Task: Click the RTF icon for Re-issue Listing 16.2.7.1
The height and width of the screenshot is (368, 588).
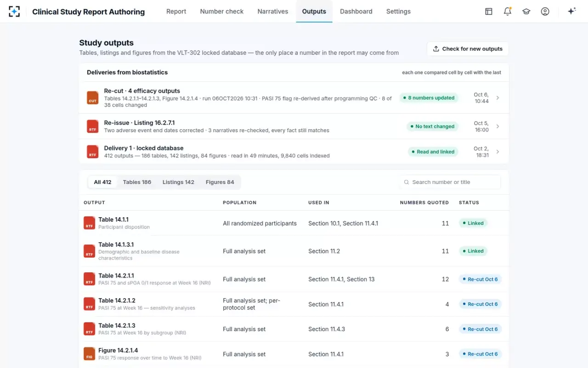Action: [93, 126]
